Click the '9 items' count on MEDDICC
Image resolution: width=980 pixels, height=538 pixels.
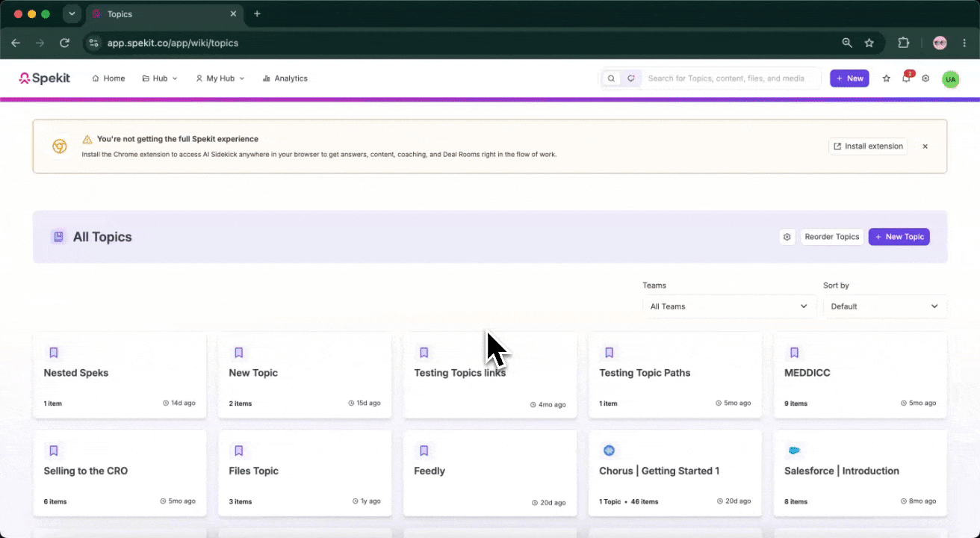pos(796,403)
